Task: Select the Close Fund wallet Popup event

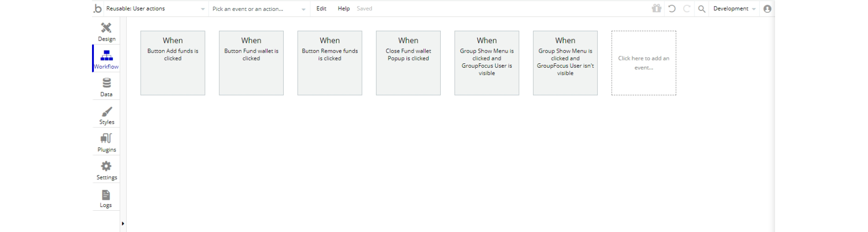Action: [408, 63]
